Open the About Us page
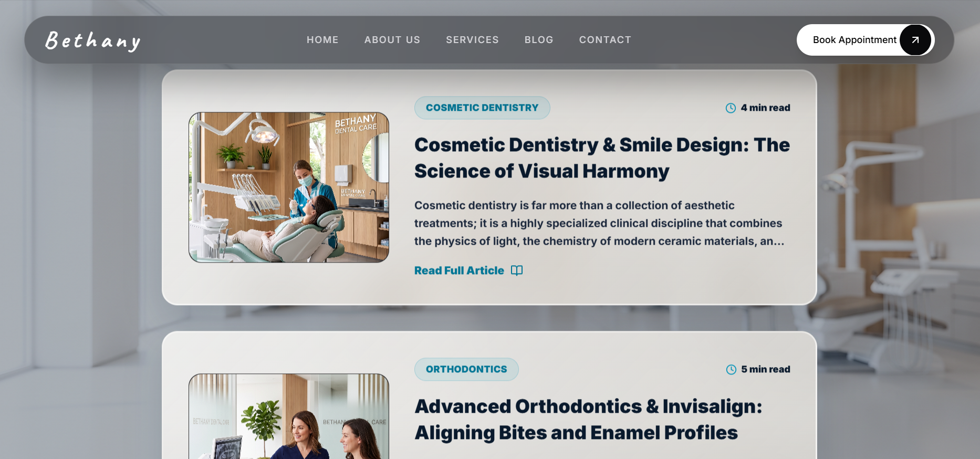This screenshot has height=459, width=980. (x=392, y=40)
